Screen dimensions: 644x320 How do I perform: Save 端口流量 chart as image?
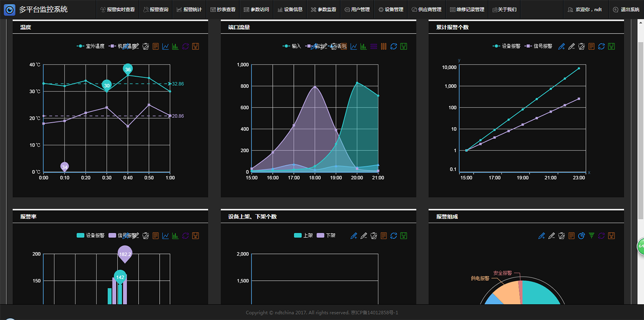(403, 46)
